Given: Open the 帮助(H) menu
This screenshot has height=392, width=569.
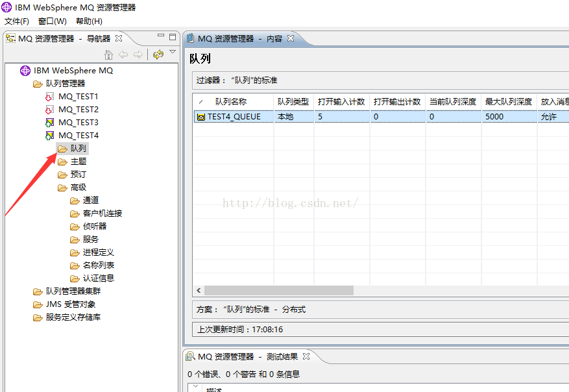Looking at the screenshot, I should point(89,21).
